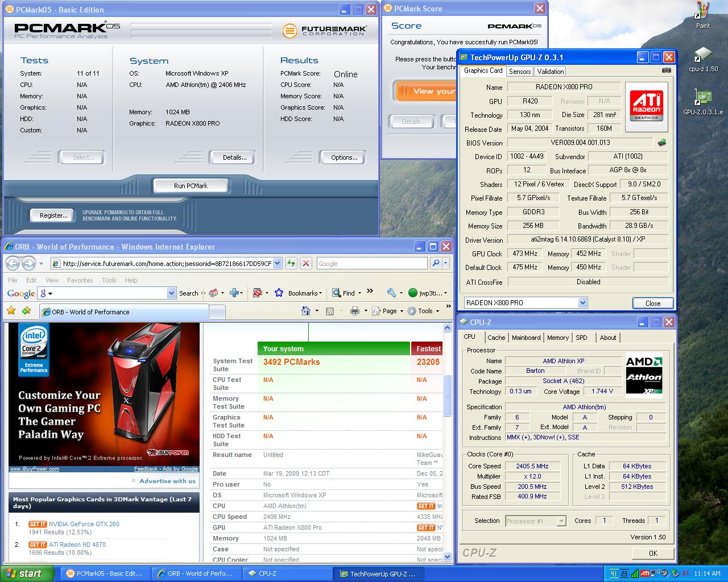The width and height of the screenshot is (728, 582).
Task: Click Advertise with us link
Action: pos(168,481)
